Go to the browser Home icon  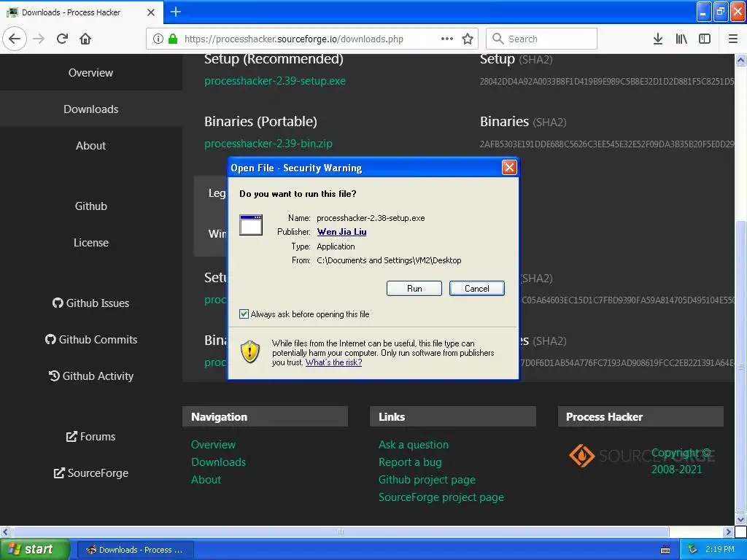[x=85, y=39]
